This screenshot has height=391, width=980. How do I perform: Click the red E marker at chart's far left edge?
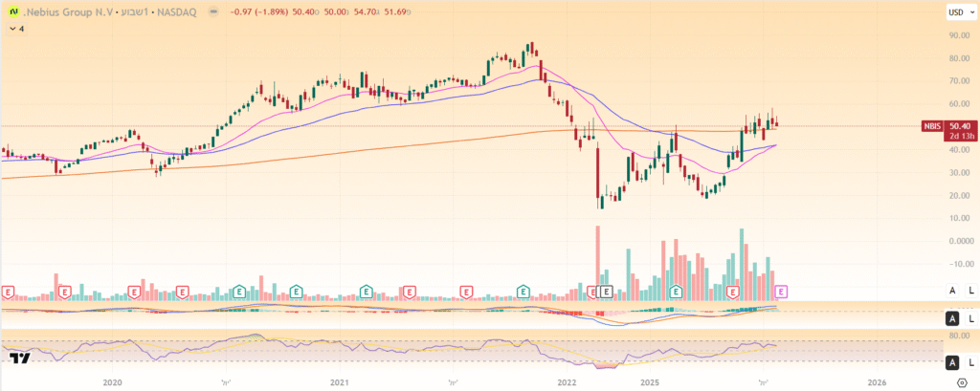(x=8, y=291)
